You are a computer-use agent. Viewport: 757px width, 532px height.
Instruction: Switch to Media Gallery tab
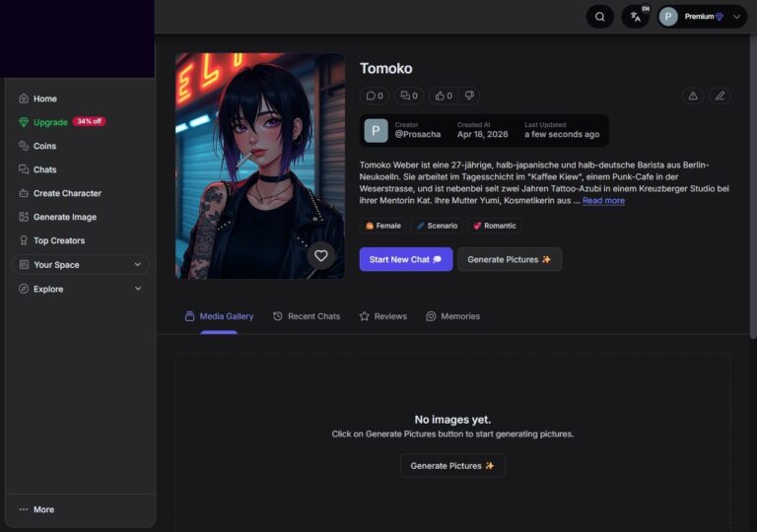click(x=219, y=316)
